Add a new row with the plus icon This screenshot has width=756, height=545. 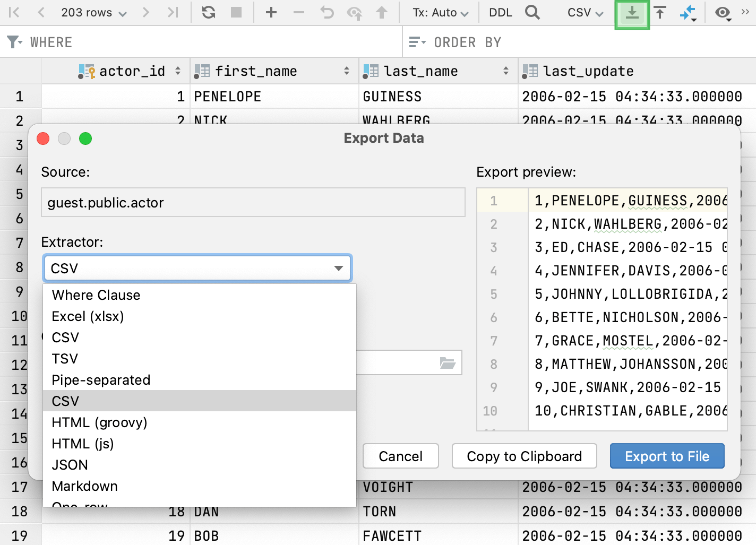click(x=271, y=12)
